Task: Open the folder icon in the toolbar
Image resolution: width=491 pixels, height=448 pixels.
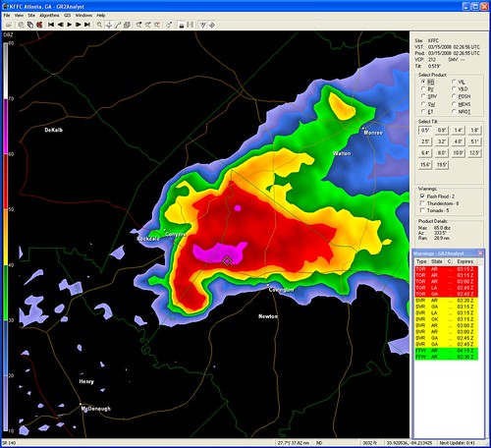Action: click(x=9, y=25)
